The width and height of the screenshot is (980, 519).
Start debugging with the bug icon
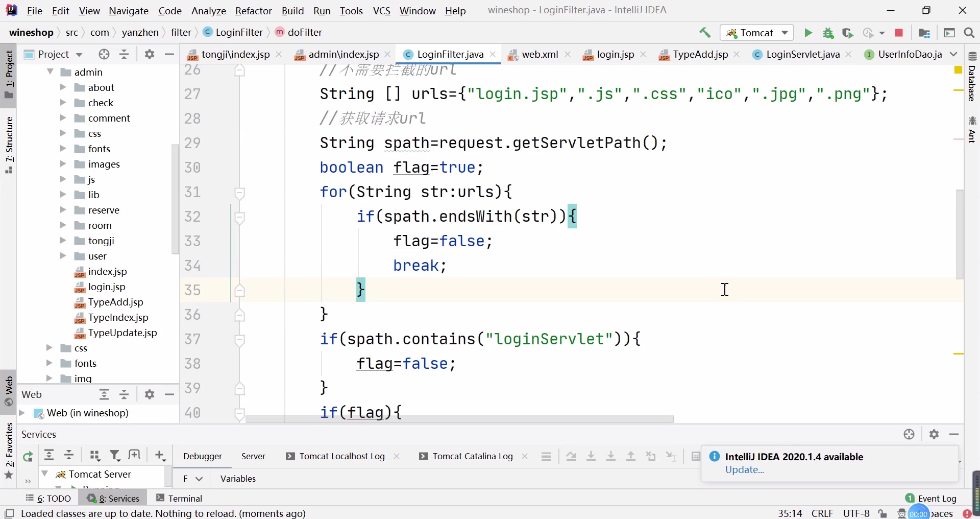(828, 33)
